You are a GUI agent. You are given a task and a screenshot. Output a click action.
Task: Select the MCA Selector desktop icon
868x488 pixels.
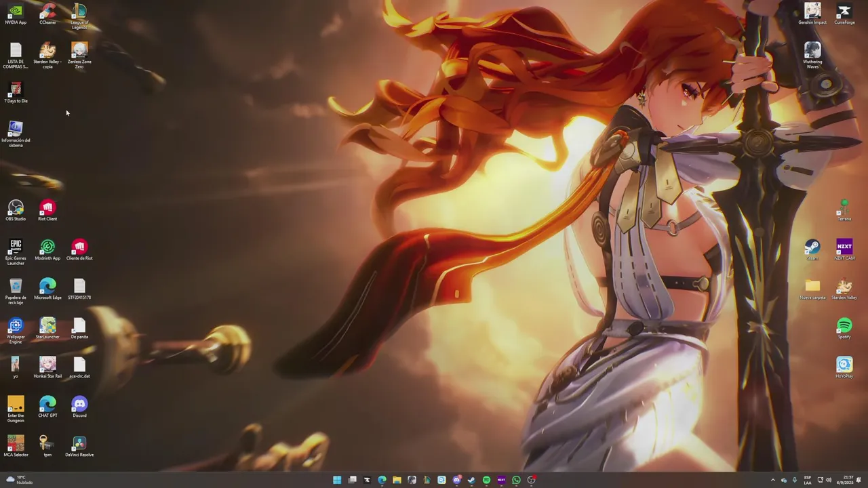16,447
